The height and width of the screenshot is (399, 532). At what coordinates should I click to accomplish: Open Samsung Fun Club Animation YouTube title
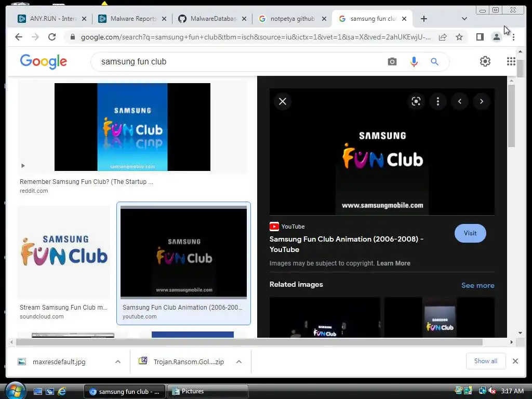pos(347,244)
